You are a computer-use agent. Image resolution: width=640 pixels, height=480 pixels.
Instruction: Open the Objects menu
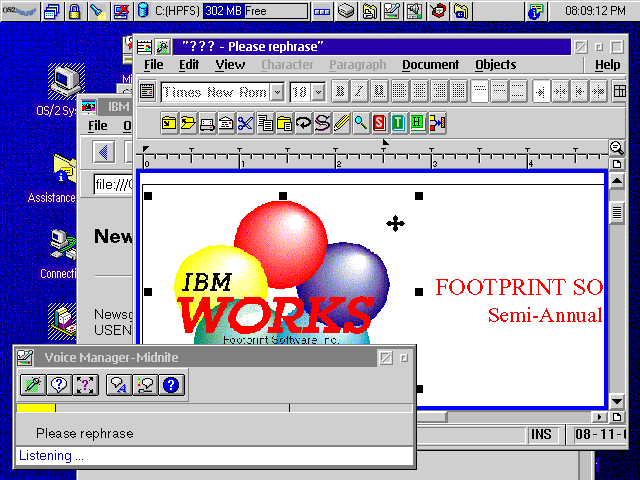[x=496, y=65]
